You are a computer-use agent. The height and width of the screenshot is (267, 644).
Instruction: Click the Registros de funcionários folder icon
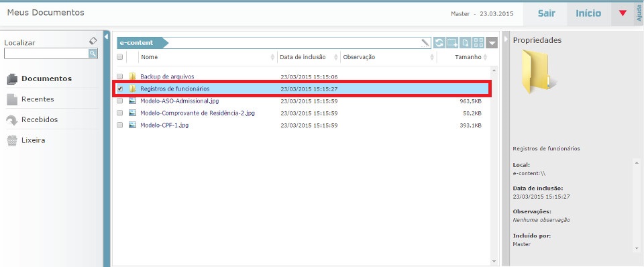(132, 89)
